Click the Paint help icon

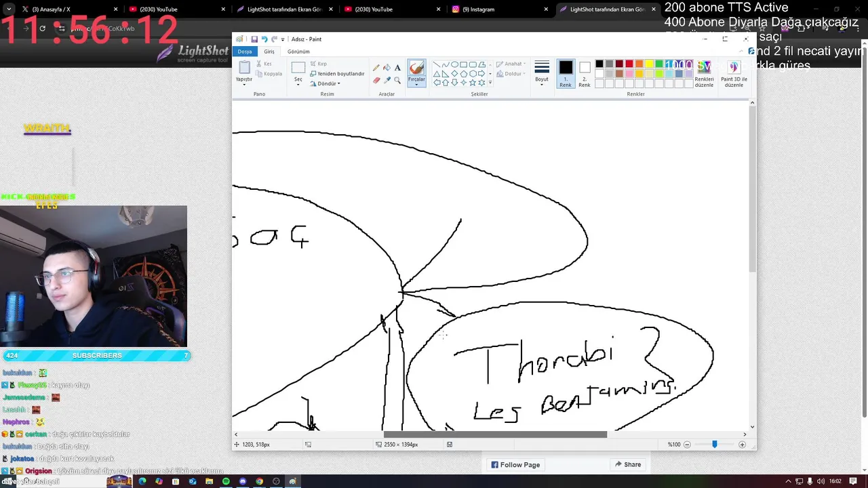751,52
